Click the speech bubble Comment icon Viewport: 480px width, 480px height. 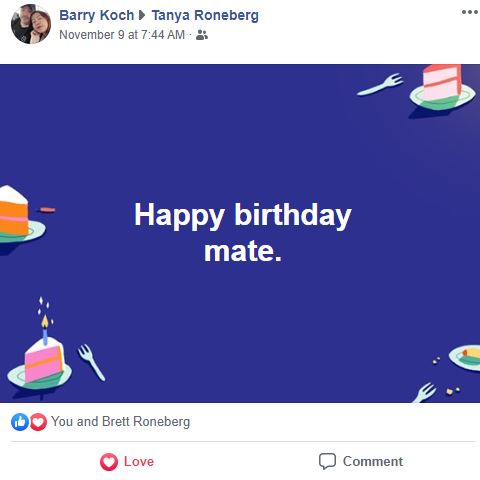point(327,462)
